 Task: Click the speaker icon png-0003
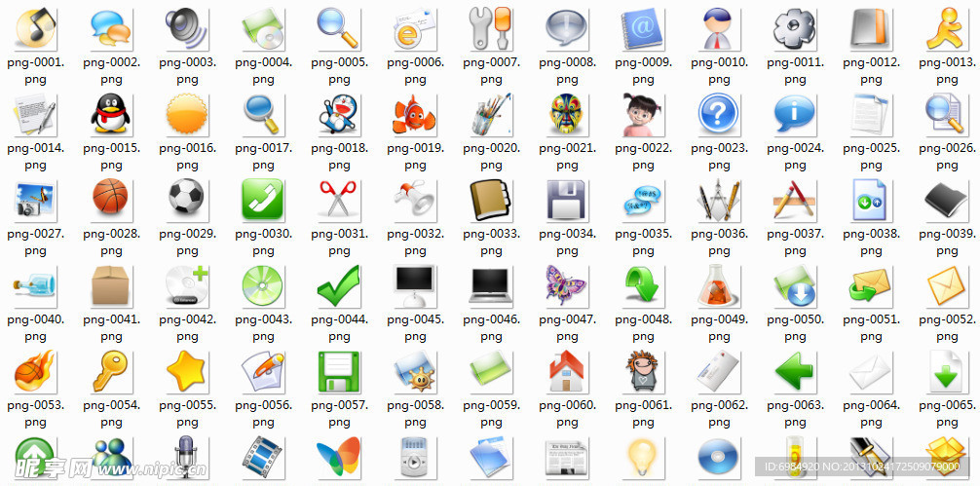click(187, 29)
